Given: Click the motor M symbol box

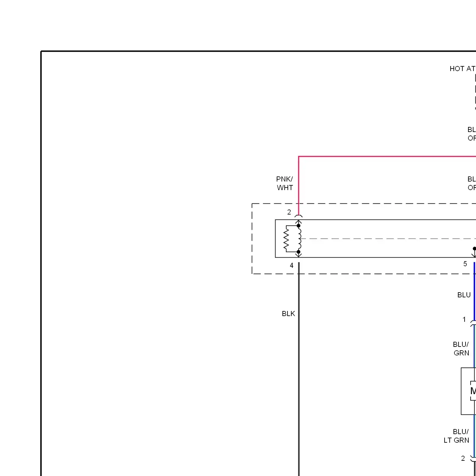Looking at the screenshot, I should 468,391.
